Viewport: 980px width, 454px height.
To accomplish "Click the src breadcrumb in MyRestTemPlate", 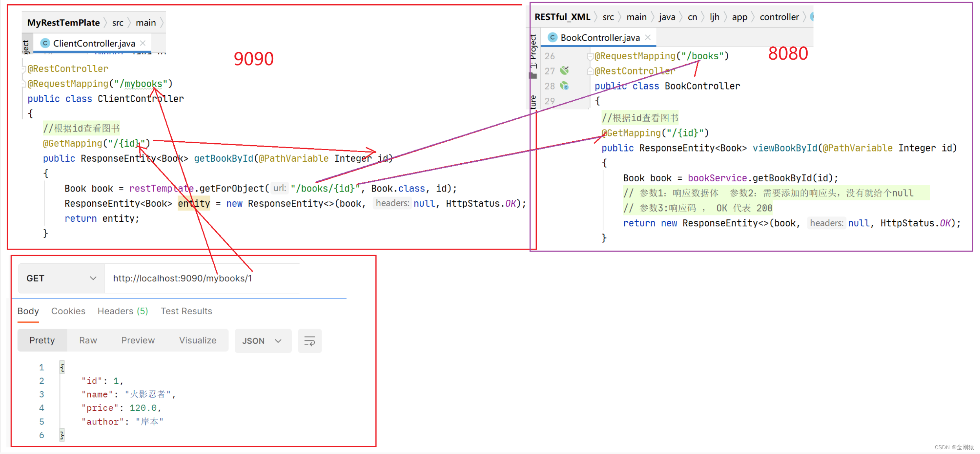I will tap(118, 23).
